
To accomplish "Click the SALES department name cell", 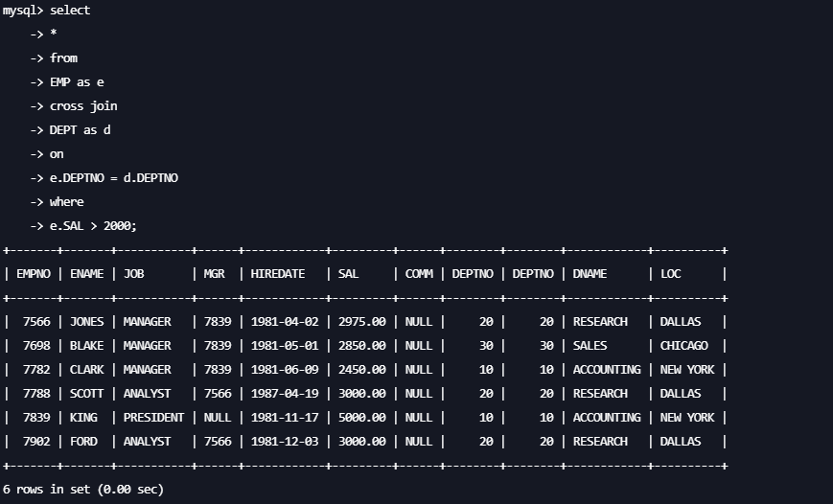I will [x=590, y=345].
